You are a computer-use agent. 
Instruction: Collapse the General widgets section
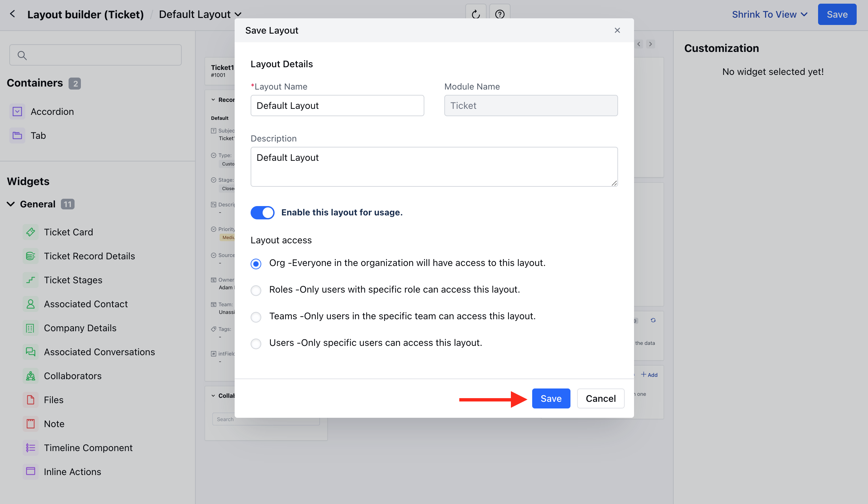(x=10, y=204)
